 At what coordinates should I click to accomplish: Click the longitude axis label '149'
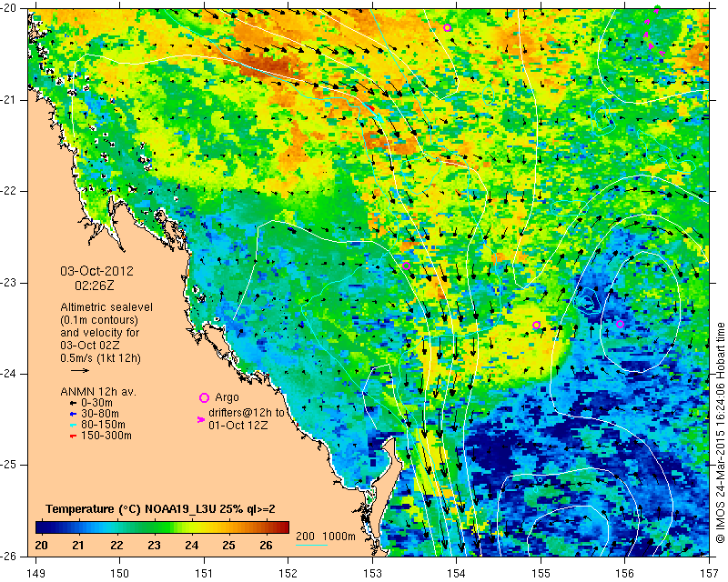point(36,574)
